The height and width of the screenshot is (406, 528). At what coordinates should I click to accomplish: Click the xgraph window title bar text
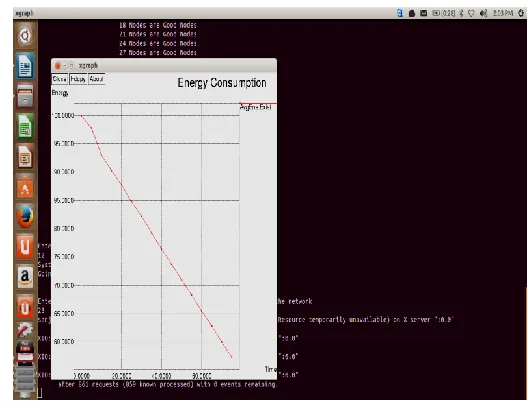88,65
